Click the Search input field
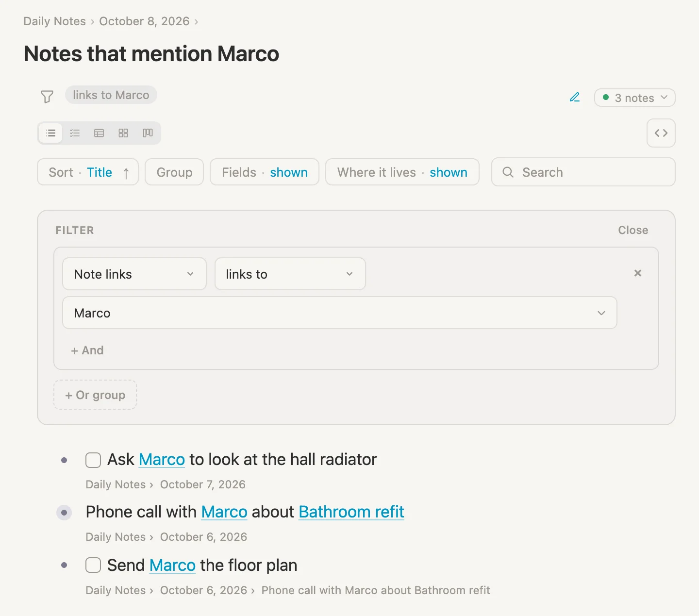Viewport: 699px width, 616px height. click(583, 172)
